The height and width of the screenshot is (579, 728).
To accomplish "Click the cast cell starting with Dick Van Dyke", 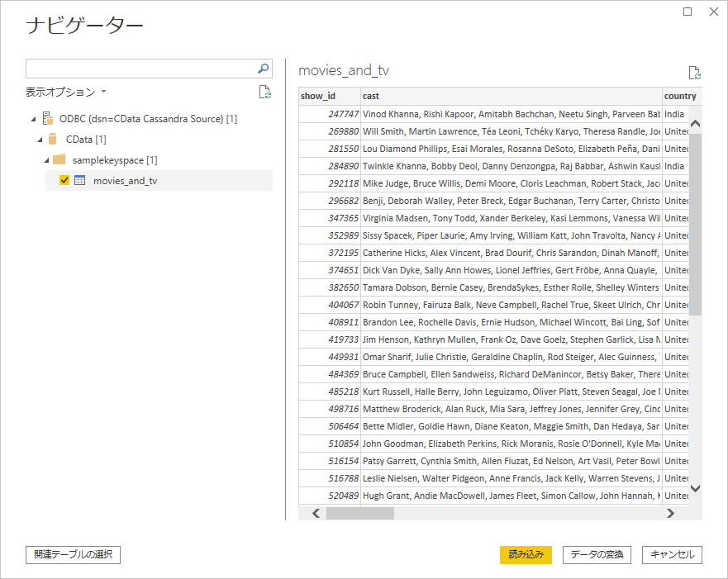I will (x=512, y=270).
